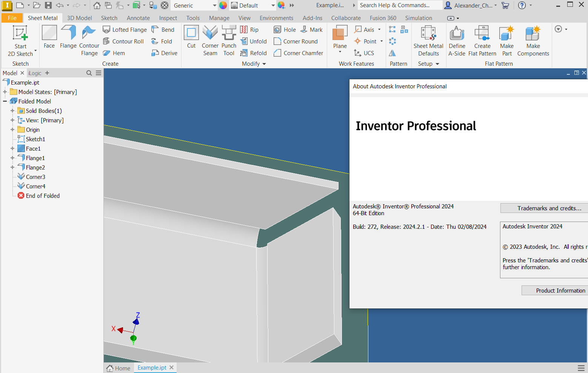
Task: Expand the Solid Bodies node
Action: (12, 111)
